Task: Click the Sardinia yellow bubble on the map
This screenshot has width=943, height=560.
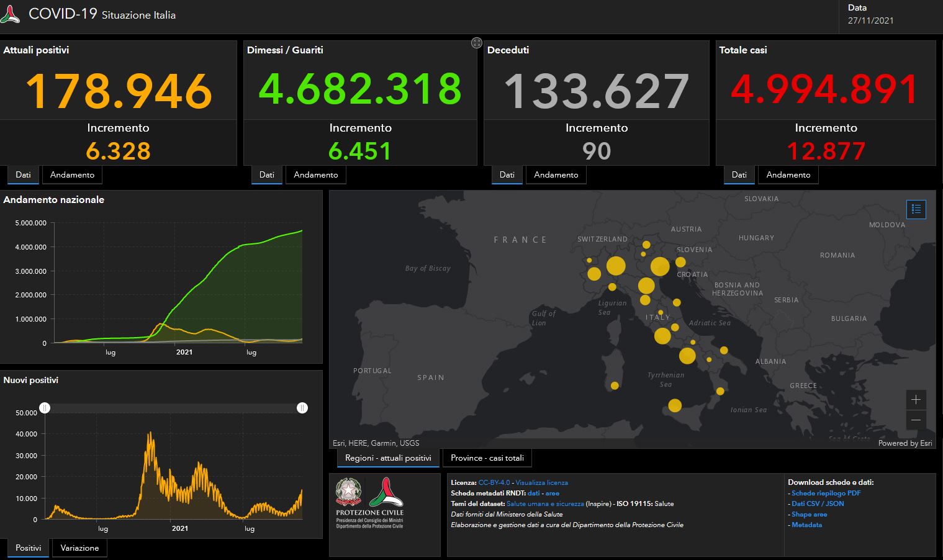Action: (x=615, y=386)
